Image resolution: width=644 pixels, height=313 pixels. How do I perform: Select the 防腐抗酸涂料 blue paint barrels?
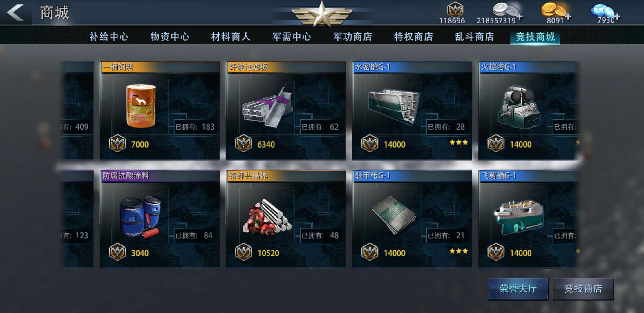point(160,219)
